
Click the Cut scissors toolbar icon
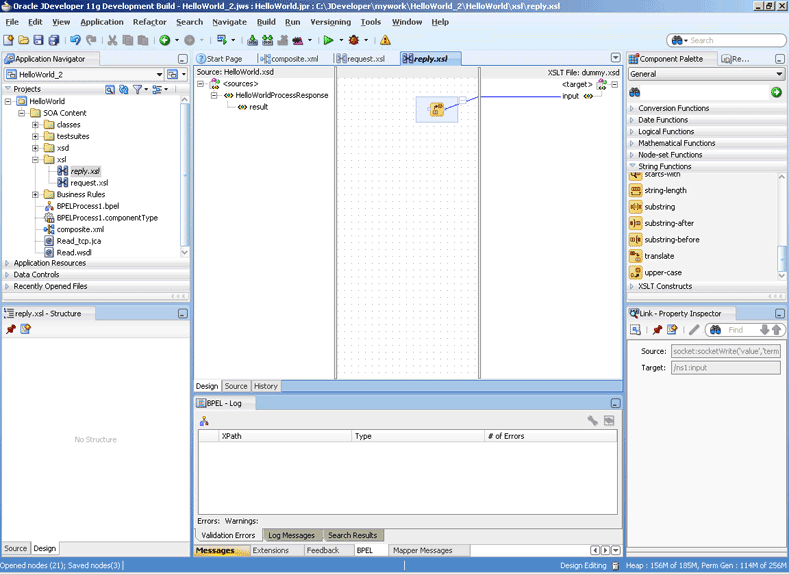(112, 40)
